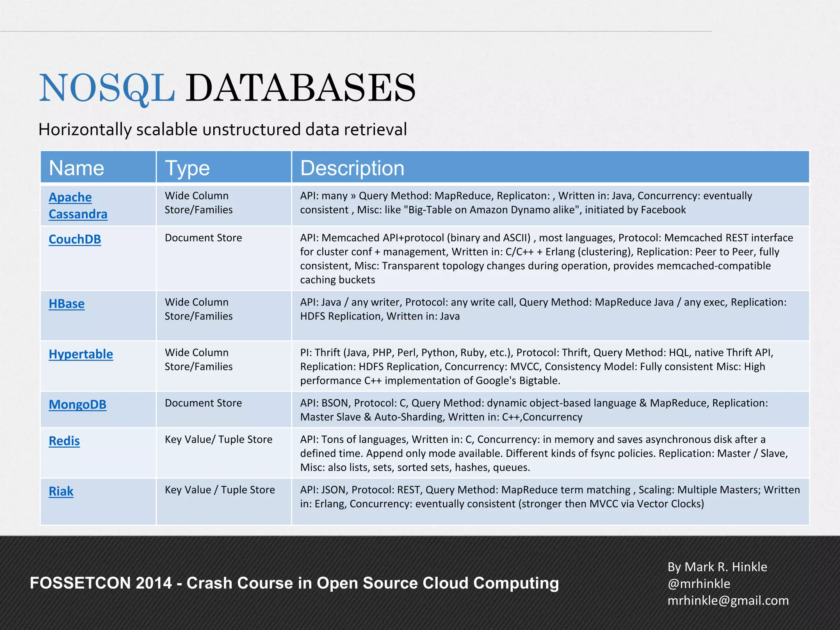The width and height of the screenshot is (840, 630).
Task: Click Riak's description starting 'API: JSON'
Action: coord(550,502)
